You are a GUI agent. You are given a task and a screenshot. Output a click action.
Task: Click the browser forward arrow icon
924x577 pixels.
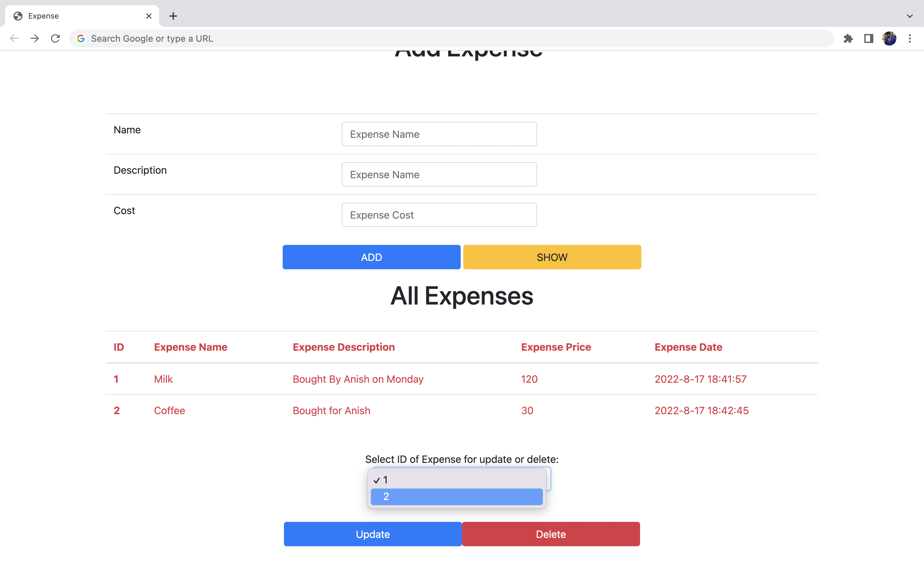coord(35,38)
